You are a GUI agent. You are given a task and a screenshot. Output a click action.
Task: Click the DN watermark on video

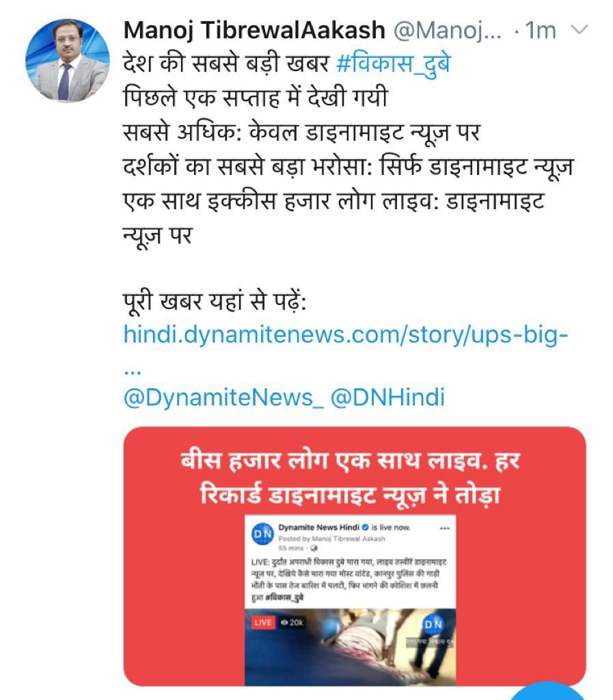coord(433,624)
